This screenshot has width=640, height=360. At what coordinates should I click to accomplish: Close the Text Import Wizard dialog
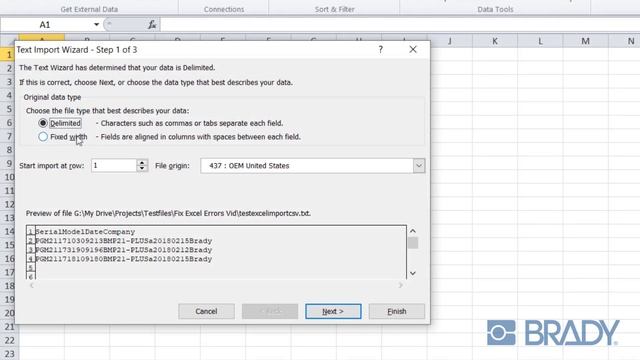pos(413,49)
